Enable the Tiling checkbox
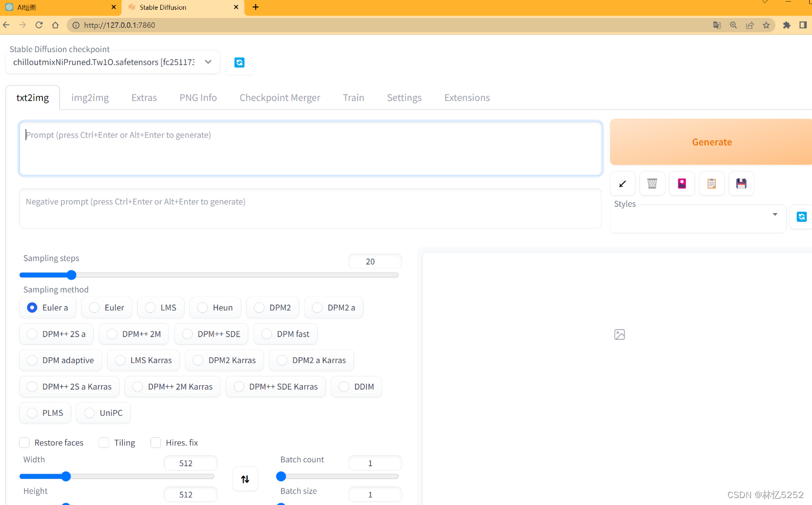This screenshot has height=505, width=812. point(104,442)
